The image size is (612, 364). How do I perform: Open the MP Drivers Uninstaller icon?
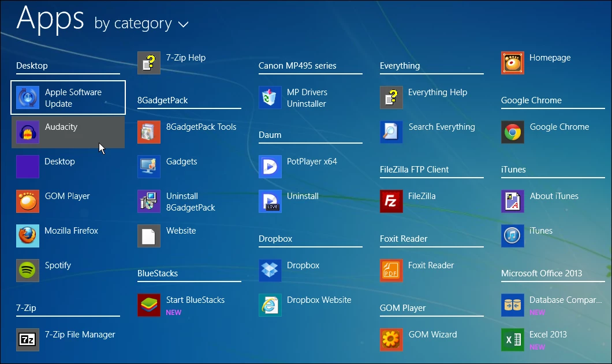click(x=270, y=97)
